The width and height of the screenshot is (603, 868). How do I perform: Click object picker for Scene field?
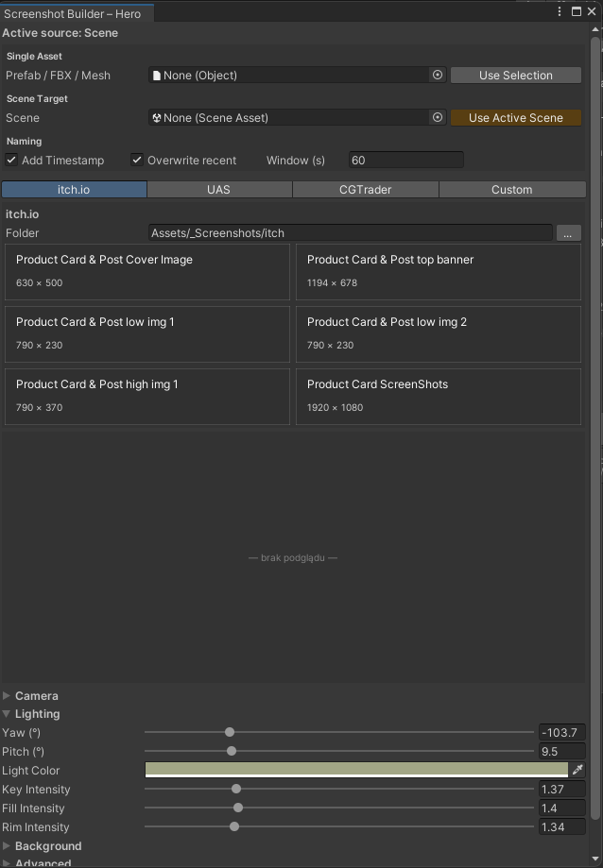click(438, 118)
